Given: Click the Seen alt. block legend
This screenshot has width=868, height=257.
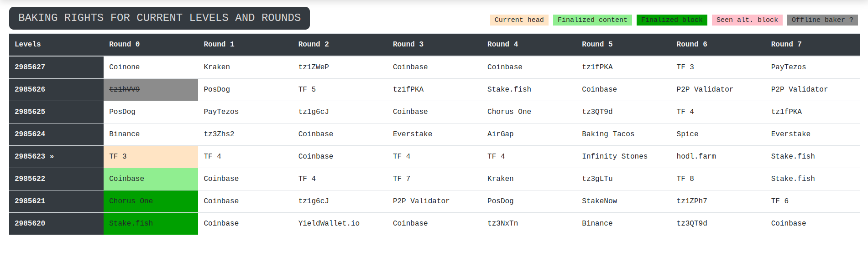Looking at the screenshot, I should click(747, 20).
